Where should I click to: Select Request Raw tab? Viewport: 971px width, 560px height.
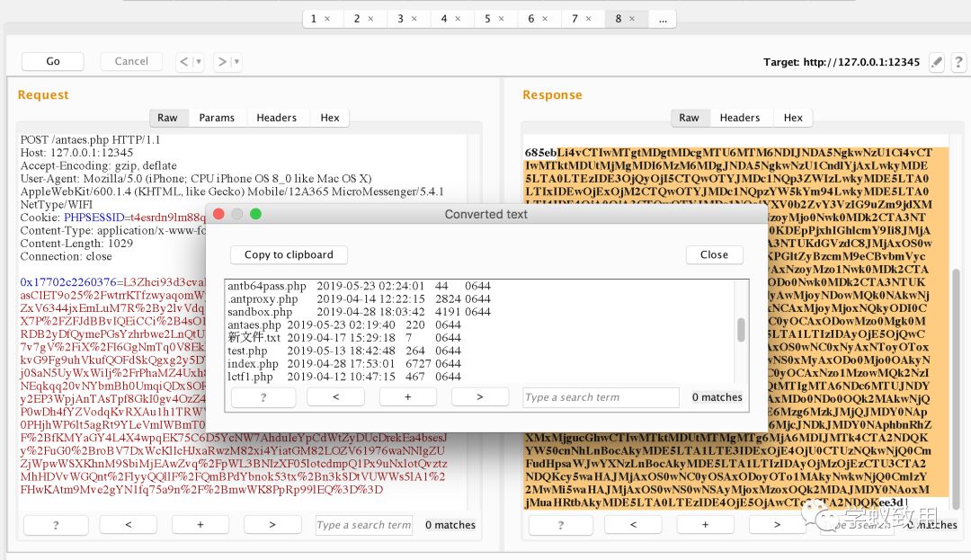tap(167, 118)
